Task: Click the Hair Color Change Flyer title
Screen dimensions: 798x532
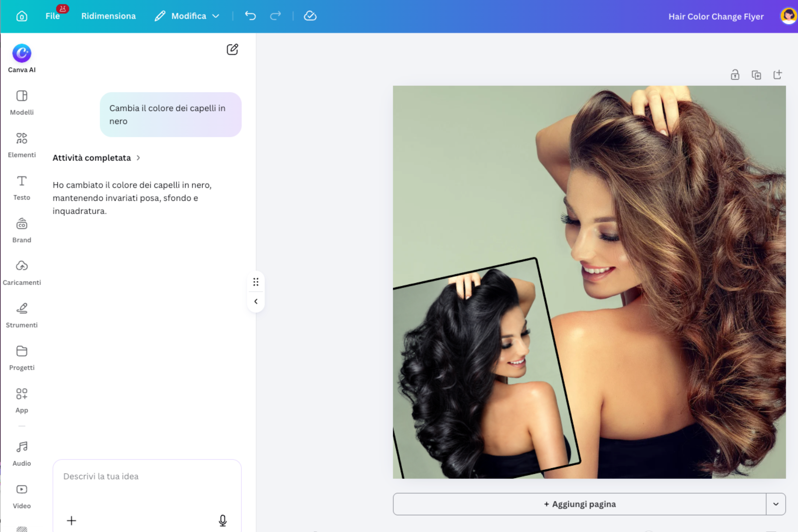Action: 716,17
